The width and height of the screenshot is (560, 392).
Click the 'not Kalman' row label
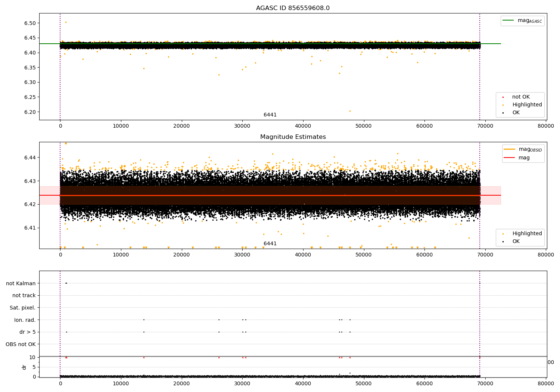21,283
